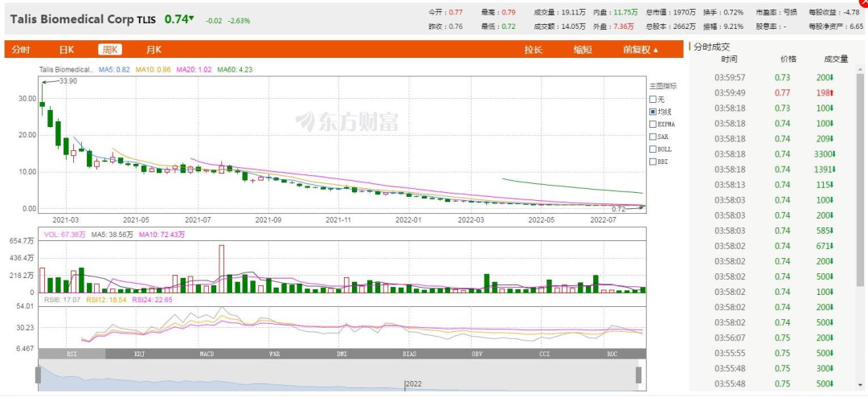The width and height of the screenshot is (868, 397).
Task: Click the 成交额 value 14.05万
Action: point(574,26)
